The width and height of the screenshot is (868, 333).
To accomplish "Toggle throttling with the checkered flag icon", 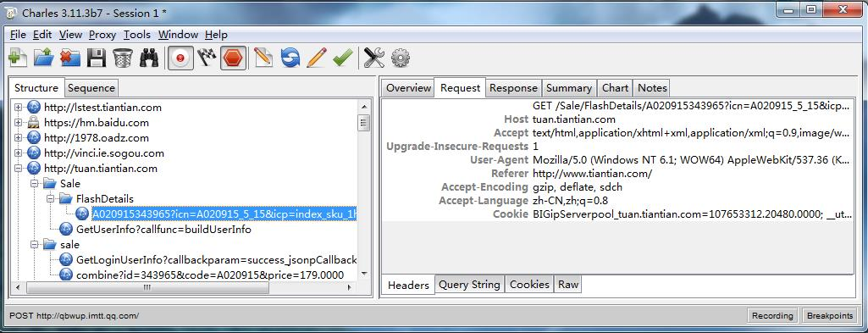I will (x=207, y=58).
